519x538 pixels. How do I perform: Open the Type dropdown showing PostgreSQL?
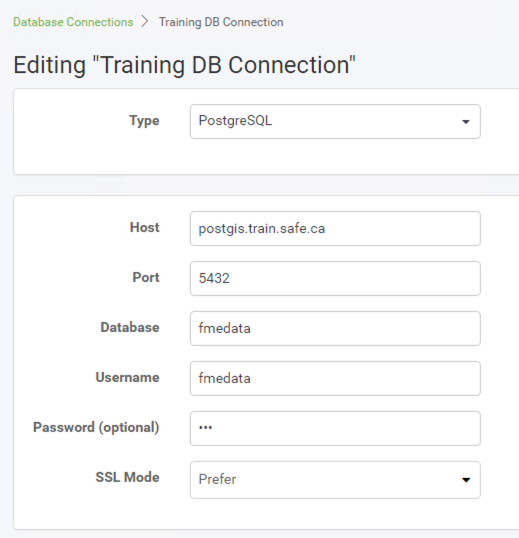(x=335, y=121)
